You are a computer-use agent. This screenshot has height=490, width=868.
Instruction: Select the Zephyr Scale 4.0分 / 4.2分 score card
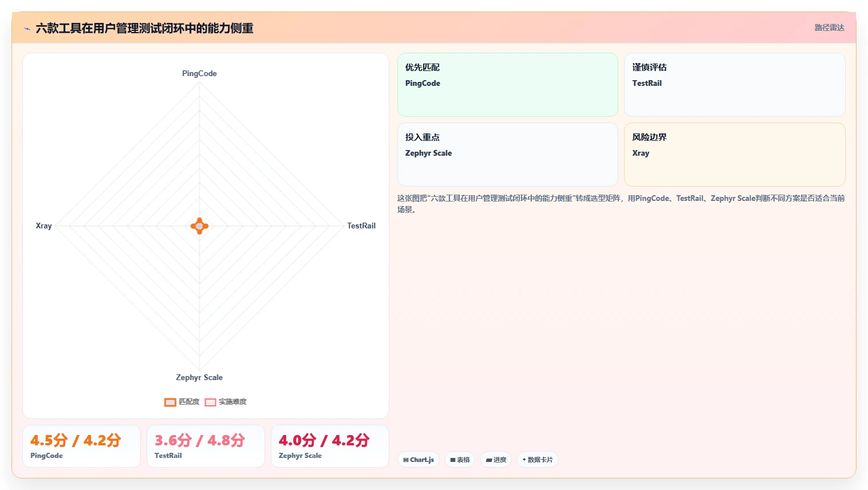(330, 446)
